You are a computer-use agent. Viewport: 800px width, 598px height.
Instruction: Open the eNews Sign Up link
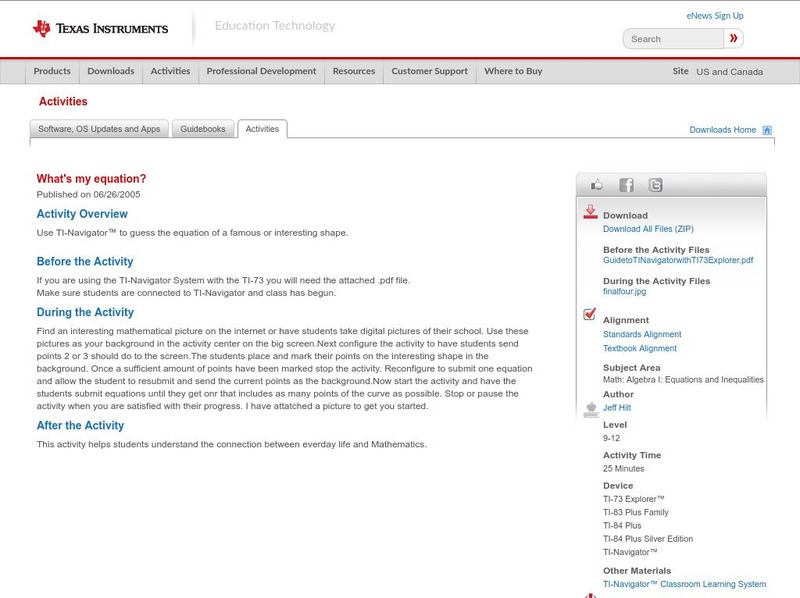click(x=715, y=16)
